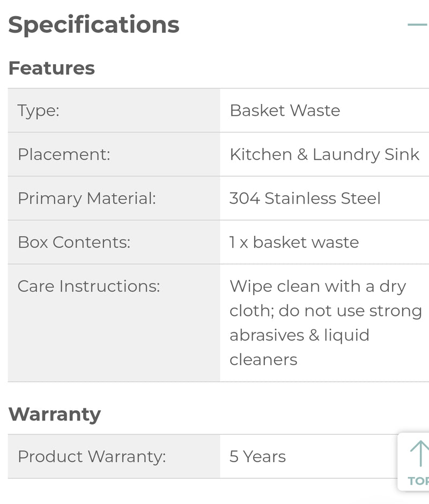Select the 304 Stainless Steel value

(x=305, y=198)
